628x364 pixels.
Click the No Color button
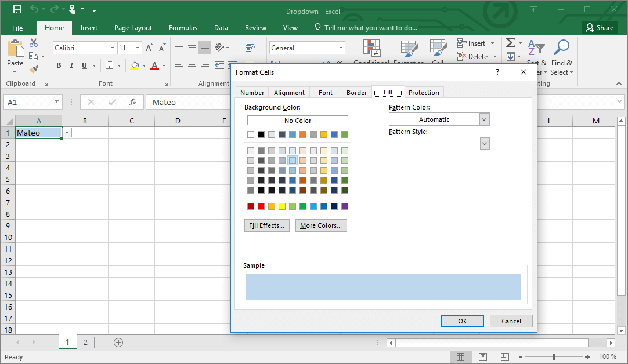(298, 120)
